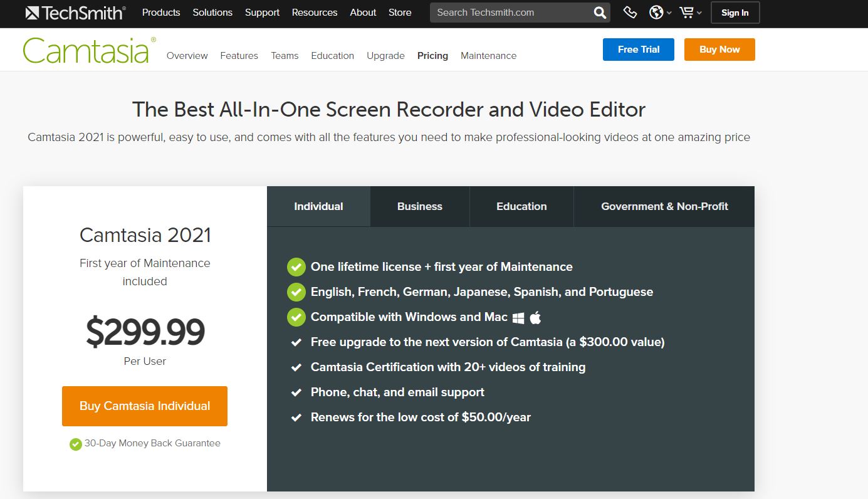Click 'Free upgrade to the next version' text

click(488, 342)
